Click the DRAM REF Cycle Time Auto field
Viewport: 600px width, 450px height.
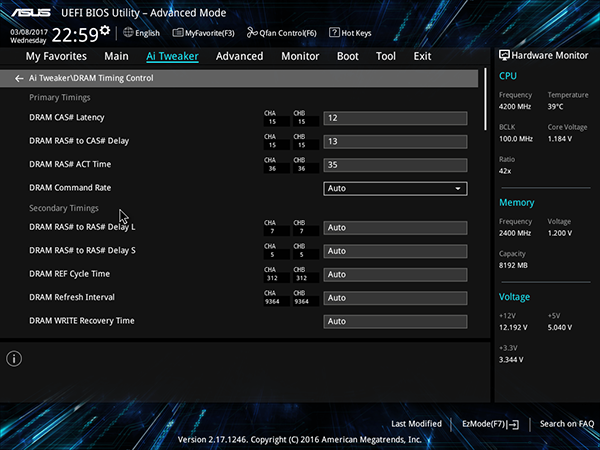coord(395,274)
